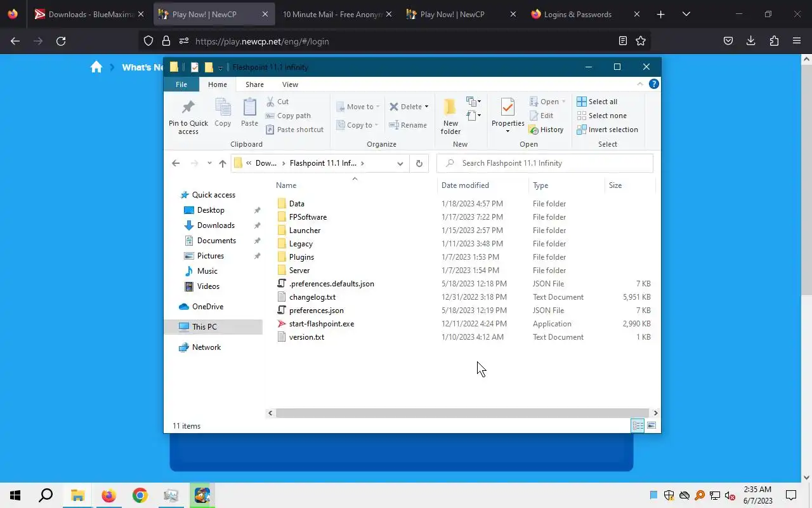Select Network in navigation pane

(x=206, y=347)
